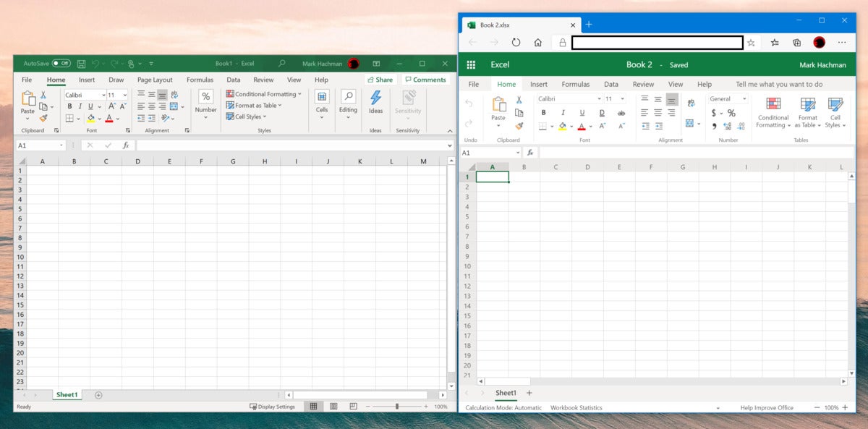The image size is (868, 429).
Task: Open Cell Styles gallery in Excel online
Action: point(835,113)
